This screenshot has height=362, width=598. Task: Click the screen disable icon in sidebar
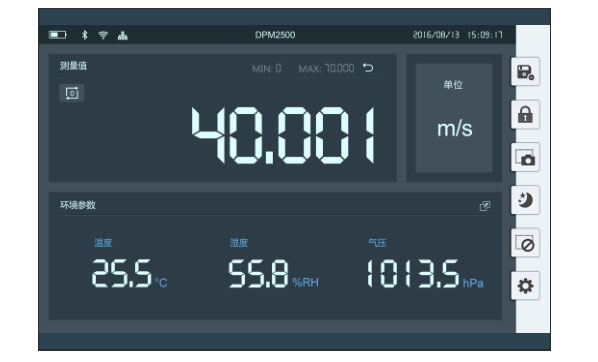[x=525, y=243]
